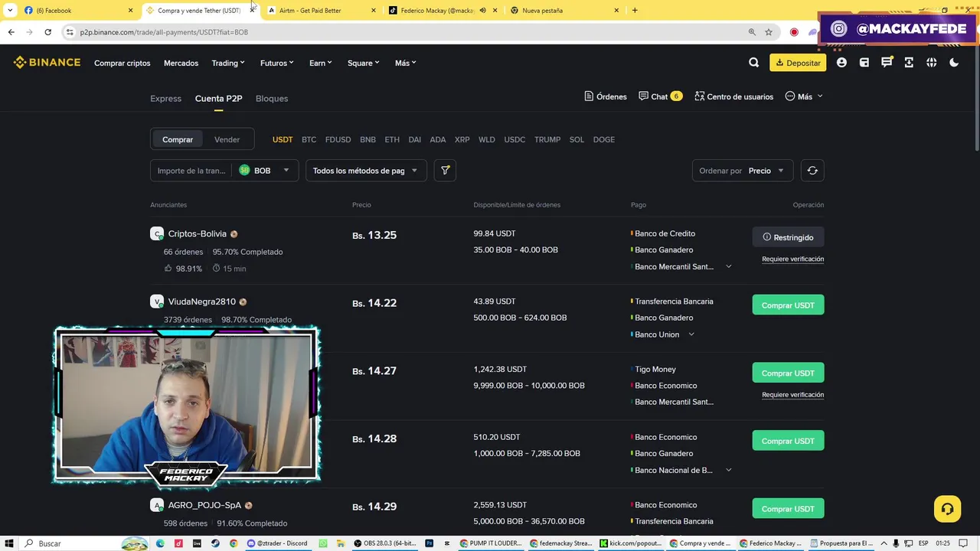Reload the browser page
Screen dimensions: 980x551
tap(47, 32)
